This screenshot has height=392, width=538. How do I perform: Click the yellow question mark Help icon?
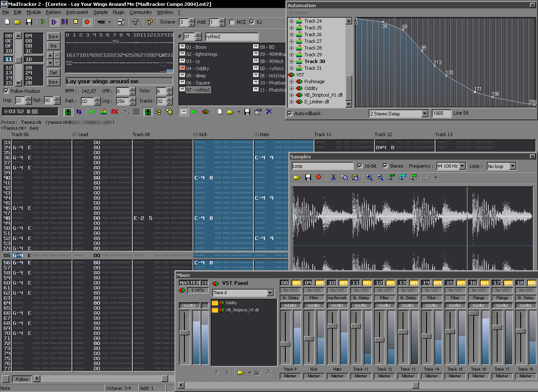(x=150, y=22)
